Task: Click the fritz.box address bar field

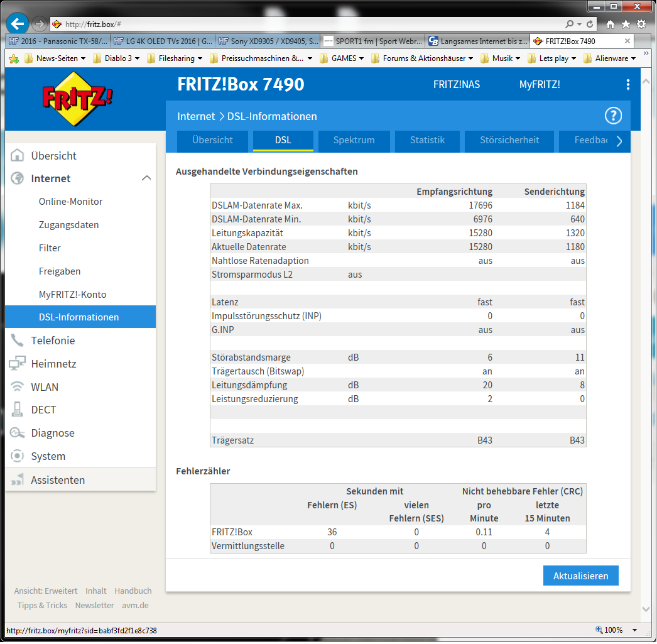Action: click(306, 25)
